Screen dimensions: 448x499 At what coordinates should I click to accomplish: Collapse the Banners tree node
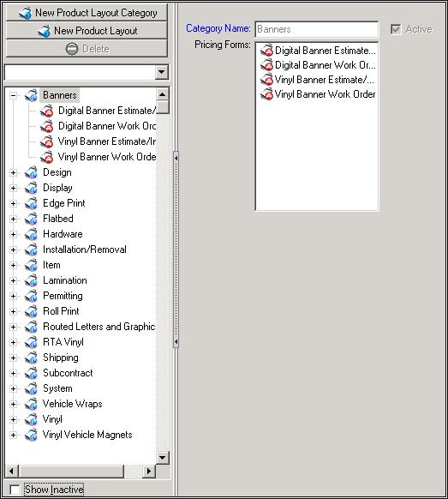coord(13,95)
